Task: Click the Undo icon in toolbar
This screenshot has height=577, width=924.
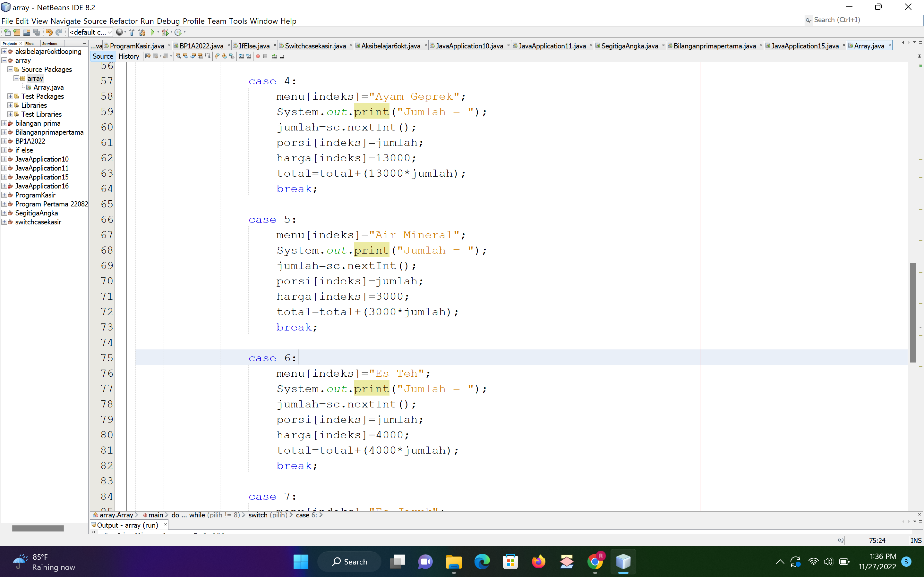Action: click(49, 32)
